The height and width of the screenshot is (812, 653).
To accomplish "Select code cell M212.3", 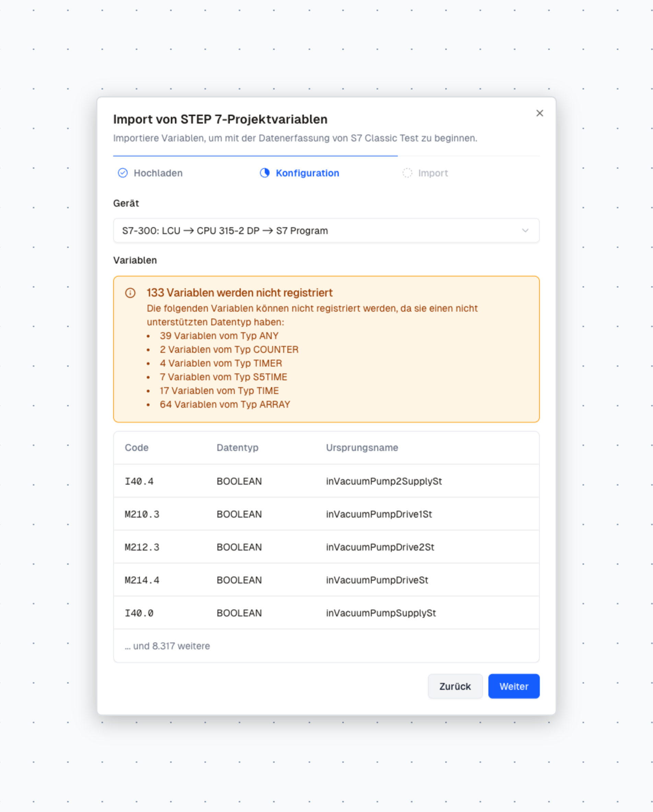I will point(142,547).
